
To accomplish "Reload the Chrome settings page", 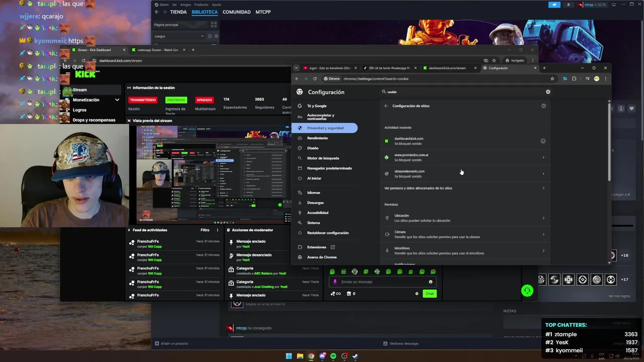I will (315, 79).
